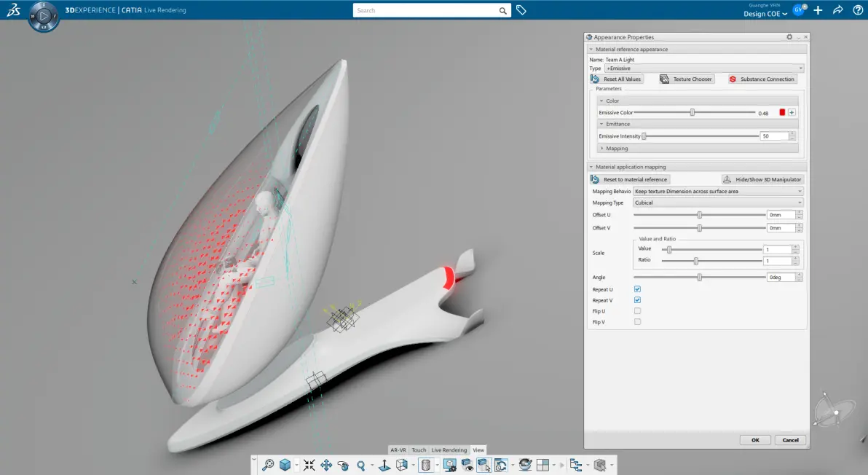Open the tags icon beside search
This screenshot has width=868, height=475.
tap(521, 10)
